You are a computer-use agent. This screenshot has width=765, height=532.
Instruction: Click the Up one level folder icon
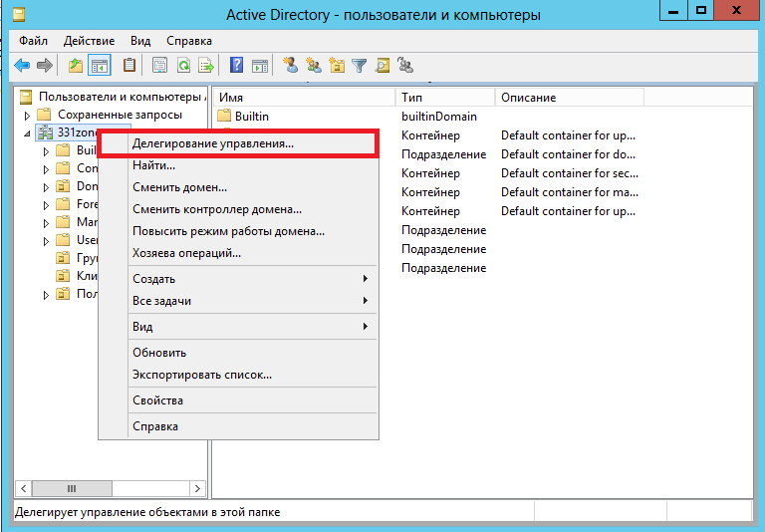[x=75, y=66]
